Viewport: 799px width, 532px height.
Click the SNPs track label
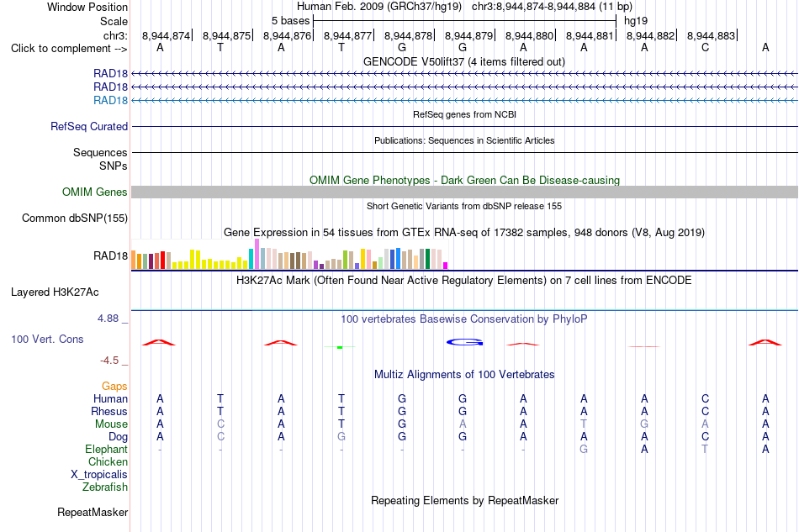click(x=114, y=166)
